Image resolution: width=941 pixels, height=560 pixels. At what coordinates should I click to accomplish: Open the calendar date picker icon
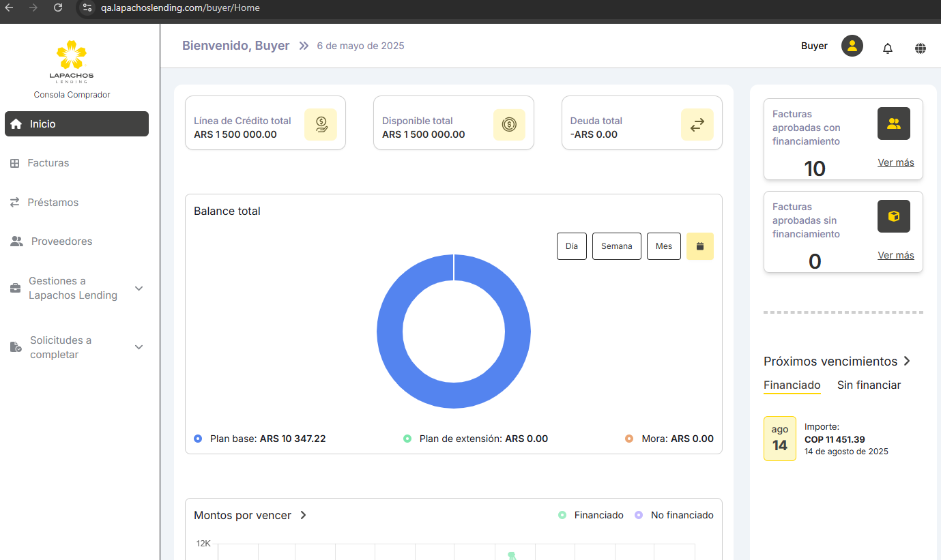[699, 246]
